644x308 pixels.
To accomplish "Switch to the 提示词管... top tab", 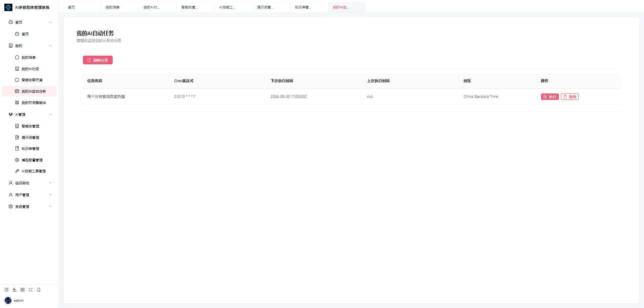I will [x=271, y=7].
